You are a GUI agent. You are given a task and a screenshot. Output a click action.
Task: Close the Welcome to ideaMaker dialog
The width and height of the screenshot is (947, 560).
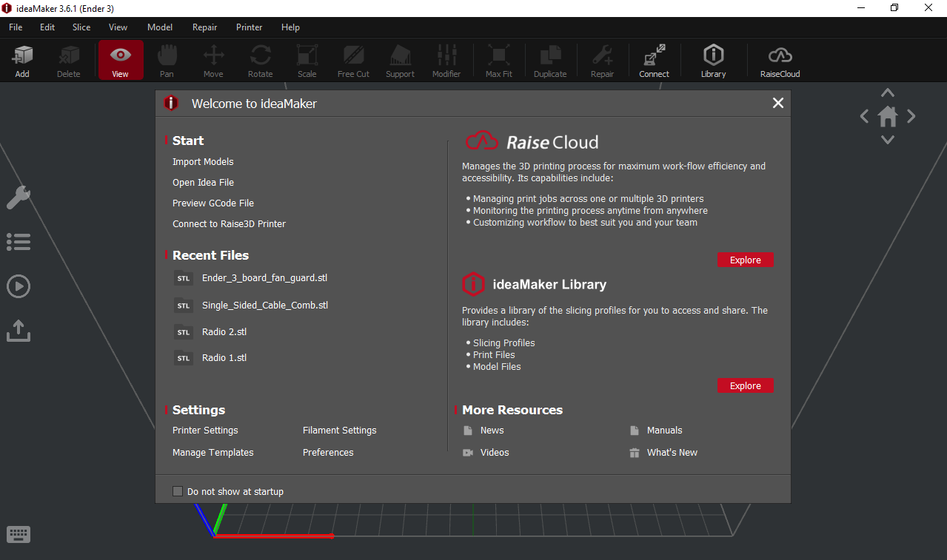pyautogui.click(x=777, y=103)
